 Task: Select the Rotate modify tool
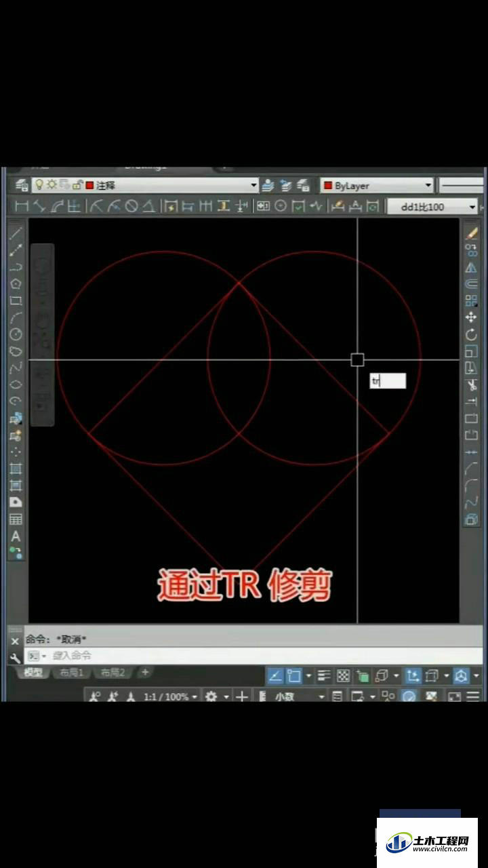[x=472, y=334]
